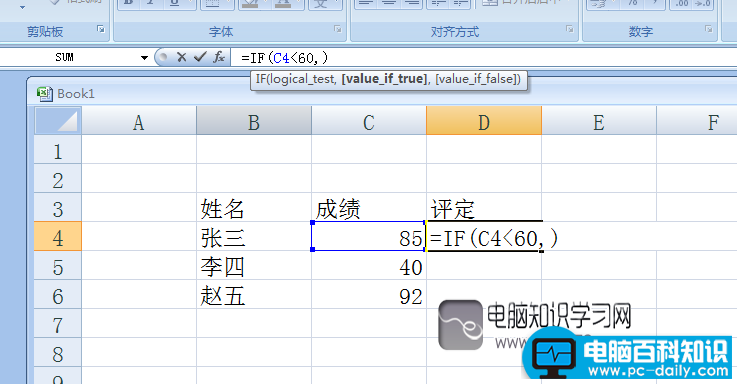The image size is (737, 384).
Task: Select row 3 header
Action: [58, 207]
